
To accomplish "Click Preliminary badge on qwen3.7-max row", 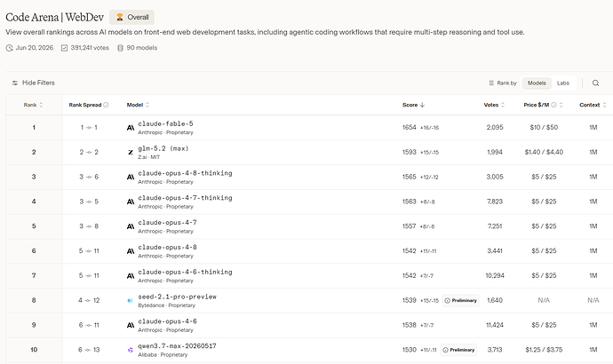I will (458, 350).
